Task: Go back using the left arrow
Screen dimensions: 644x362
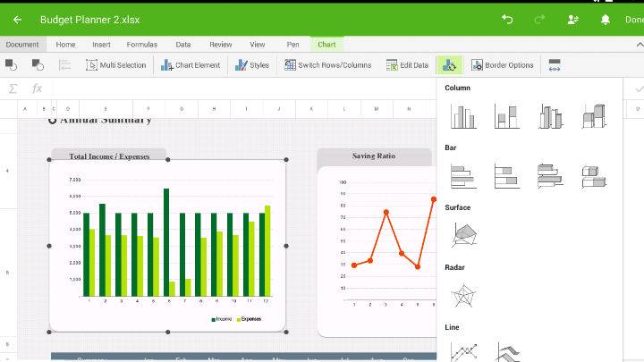Action: (17, 19)
